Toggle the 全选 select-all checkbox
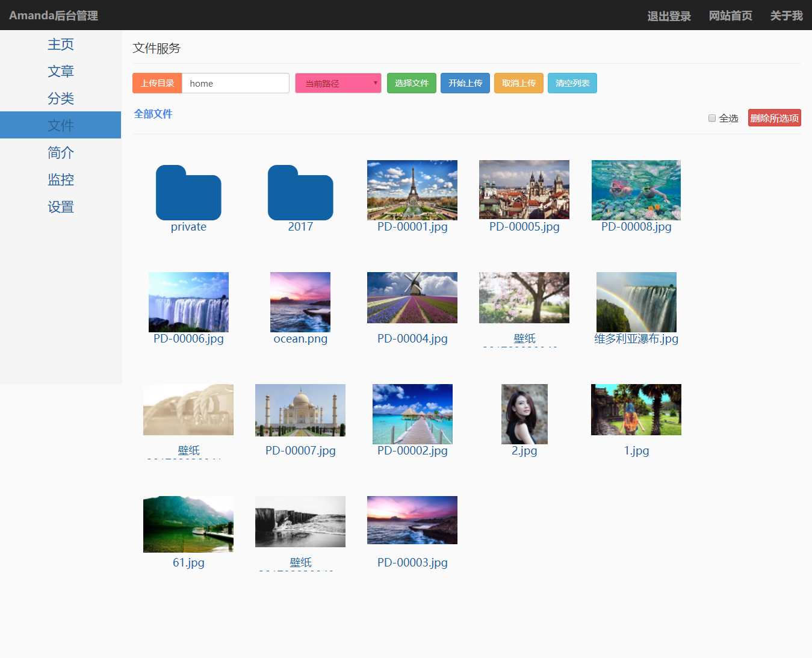Viewport: 812px width, 658px height. [x=712, y=118]
